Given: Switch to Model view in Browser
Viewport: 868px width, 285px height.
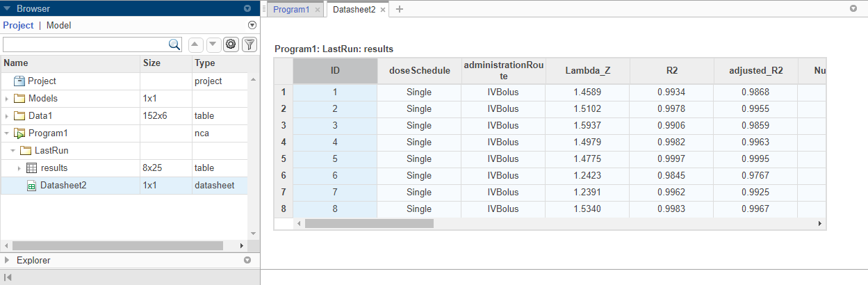Looking at the screenshot, I should point(58,25).
